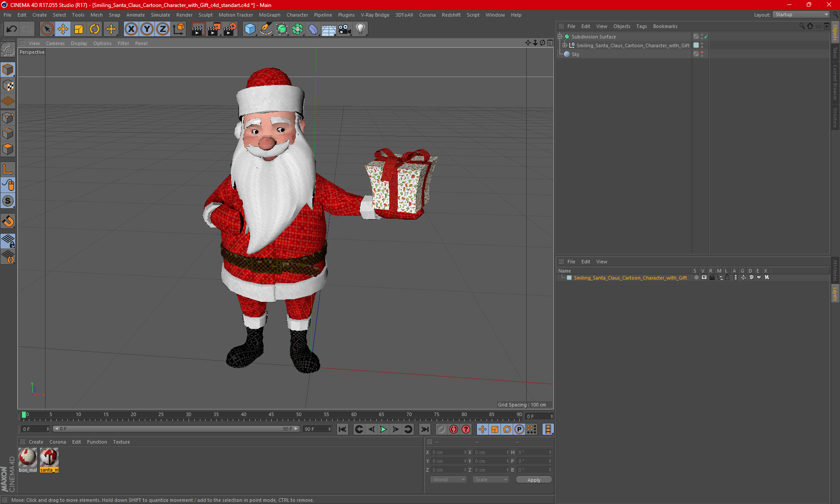This screenshot has width=840, height=504.
Task: Click the X position input field
Action: point(449,452)
